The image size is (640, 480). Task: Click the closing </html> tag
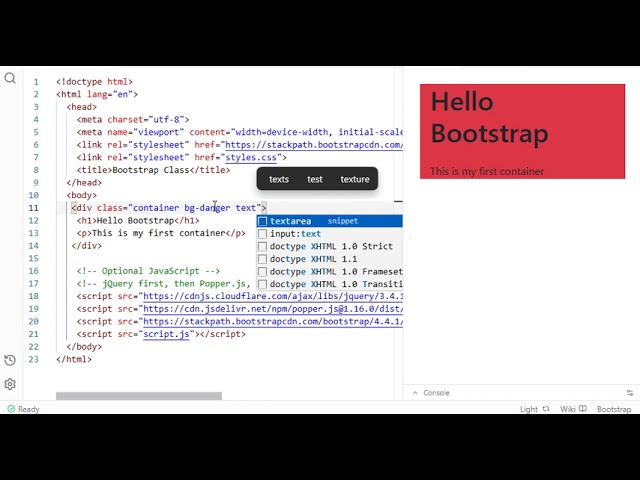click(74, 359)
